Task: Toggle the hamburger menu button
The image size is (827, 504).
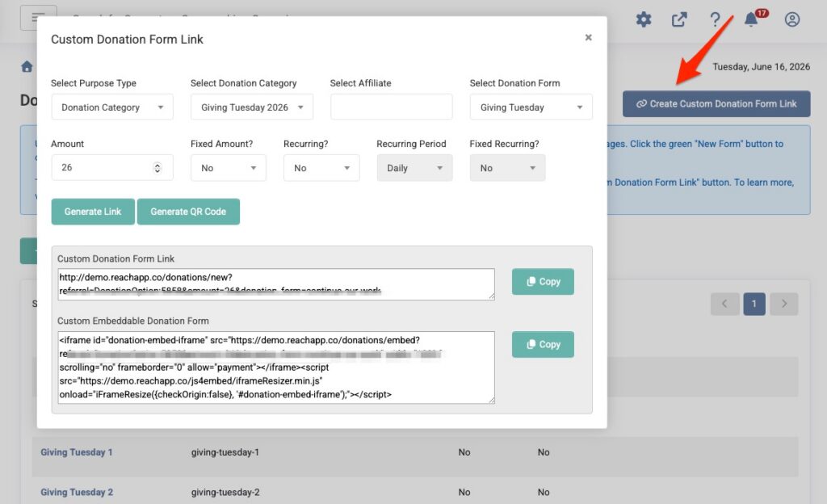Action: point(38,18)
